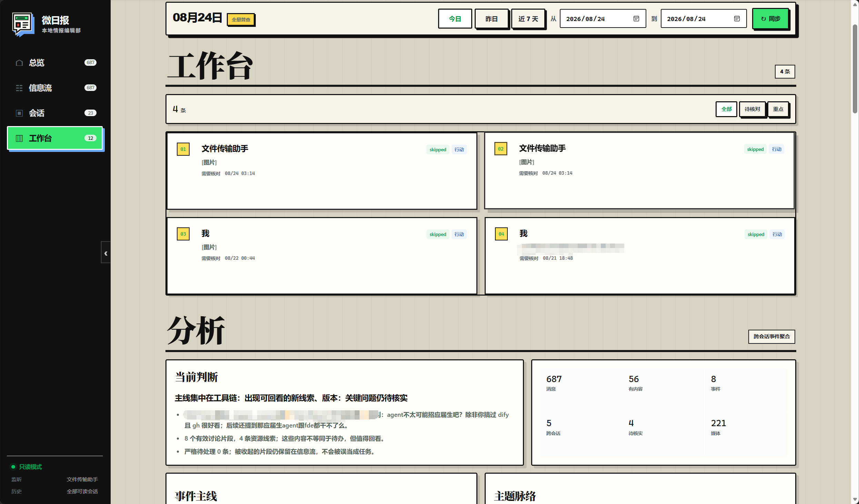Viewport: 859px width, 504px height.
Task: Click the home icon beside 总览
Action: pos(19,63)
